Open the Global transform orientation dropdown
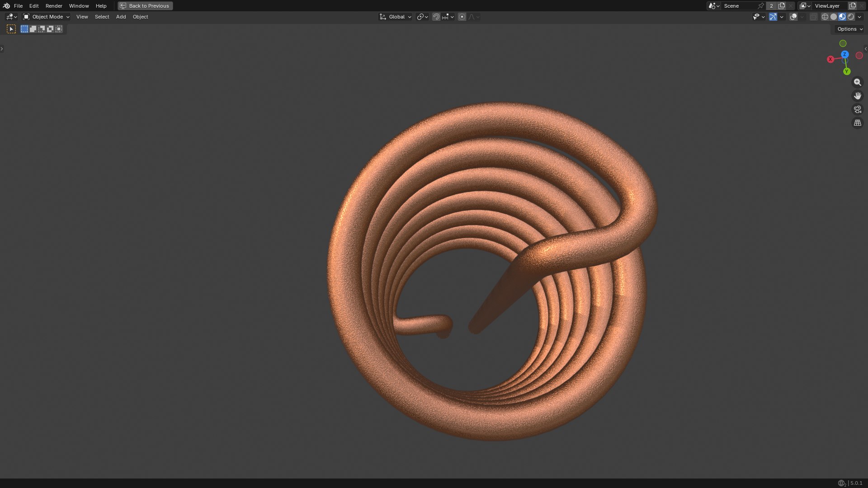The width and height of the screenshot is (868, 488). coord(395,17)
